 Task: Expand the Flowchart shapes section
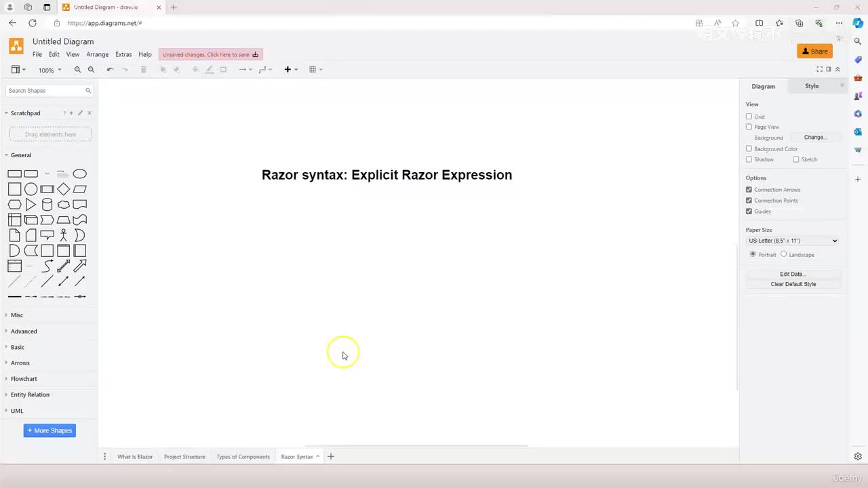24,379
